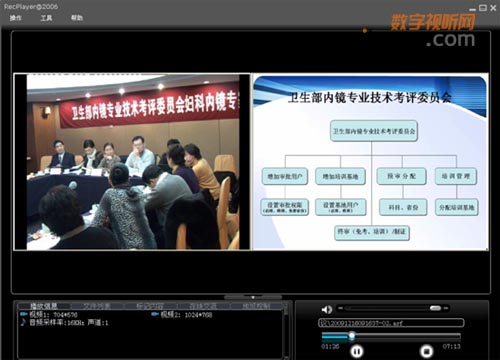The height and width of the screenshot is (360, 500).
Task: Stop the recording playback
Action: point(426,351)
